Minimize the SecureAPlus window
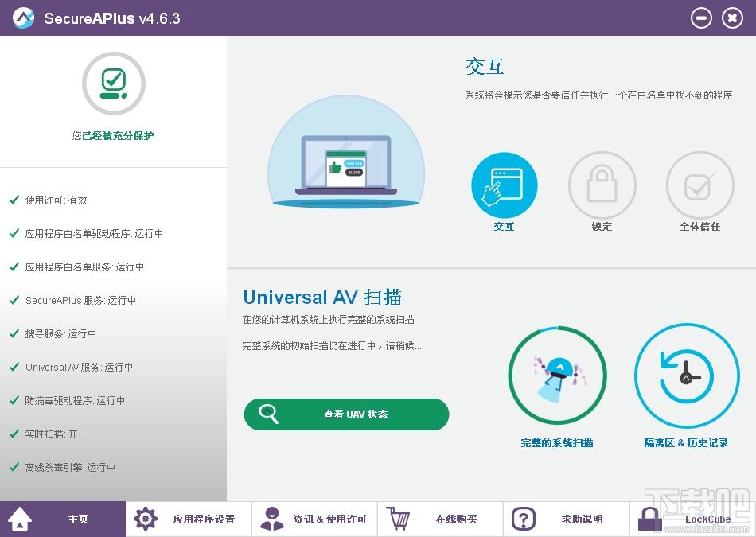Image resolution: width=756 pixels, height=537 pixels. tap(701, 18)
